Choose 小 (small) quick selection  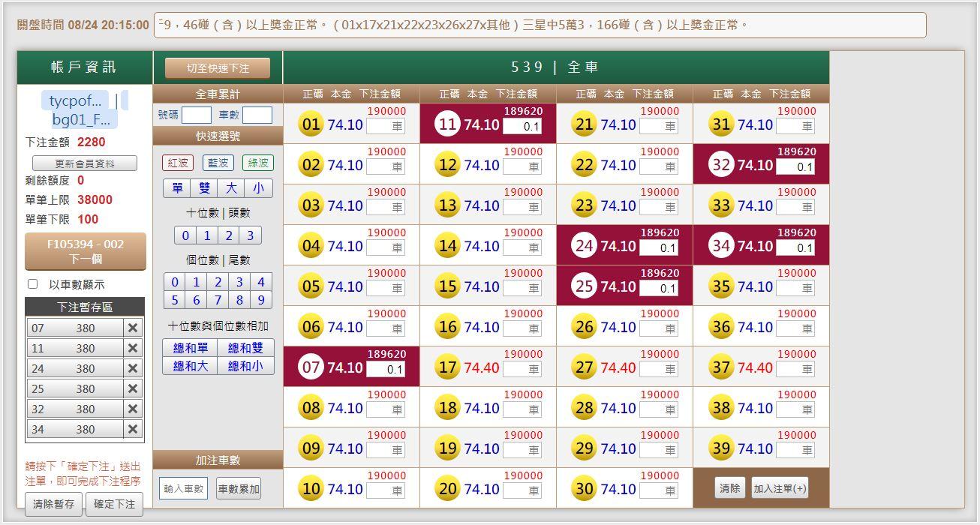point(258,188)
